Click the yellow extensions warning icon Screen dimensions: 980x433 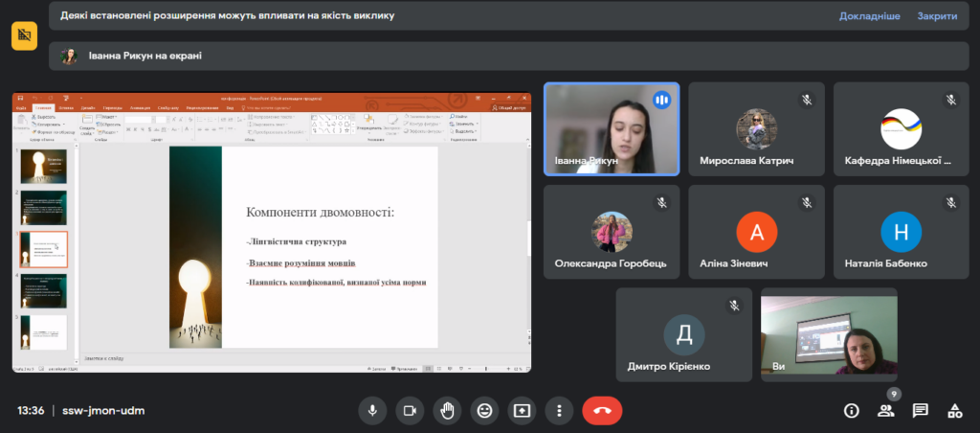click(24, 35)
